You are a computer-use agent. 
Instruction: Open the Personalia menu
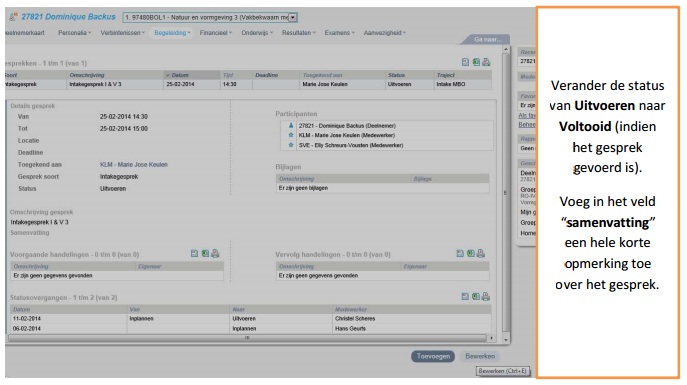coord(74,32)
